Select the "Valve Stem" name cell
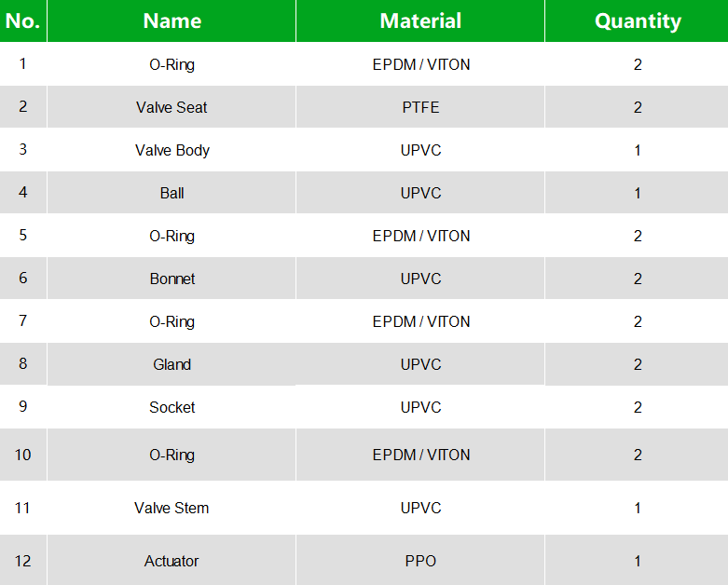This screenshot has width=728, height=585. (172, 508)
